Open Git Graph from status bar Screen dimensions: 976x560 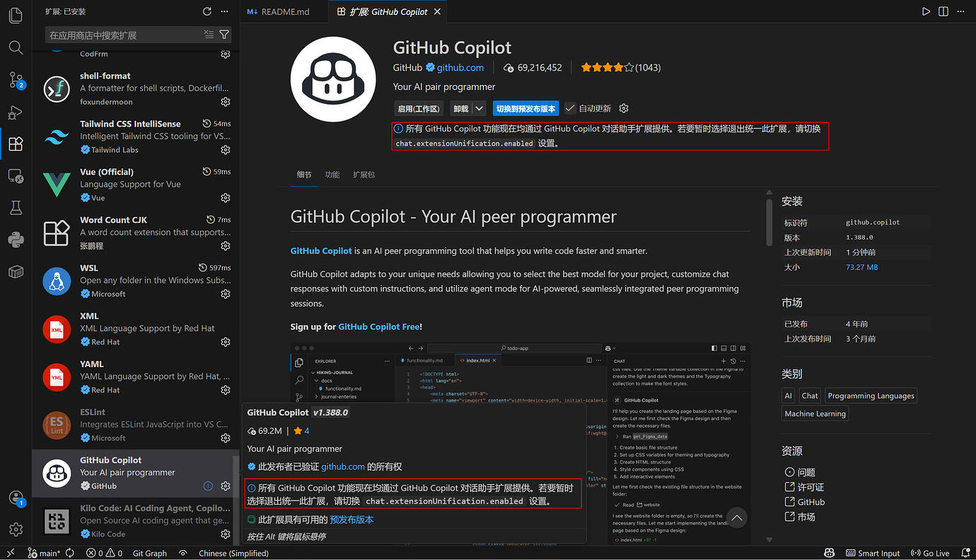click(150, 553)
